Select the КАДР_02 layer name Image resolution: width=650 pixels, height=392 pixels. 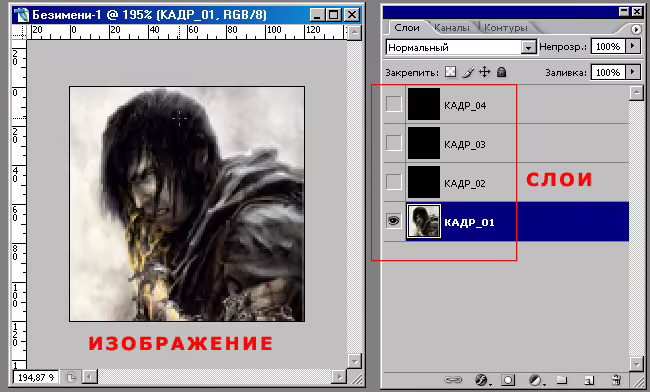click(465, 184)
